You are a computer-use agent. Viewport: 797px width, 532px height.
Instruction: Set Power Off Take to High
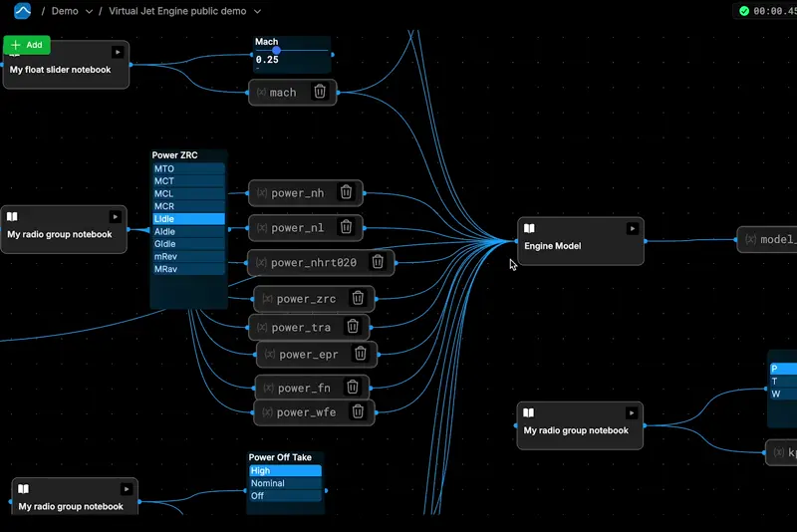[285, 470]
